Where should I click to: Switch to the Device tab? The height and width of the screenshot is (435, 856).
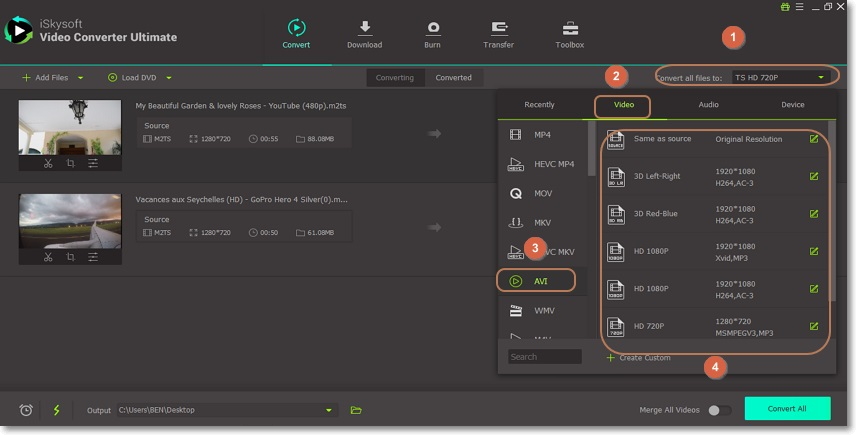[792, 105]
